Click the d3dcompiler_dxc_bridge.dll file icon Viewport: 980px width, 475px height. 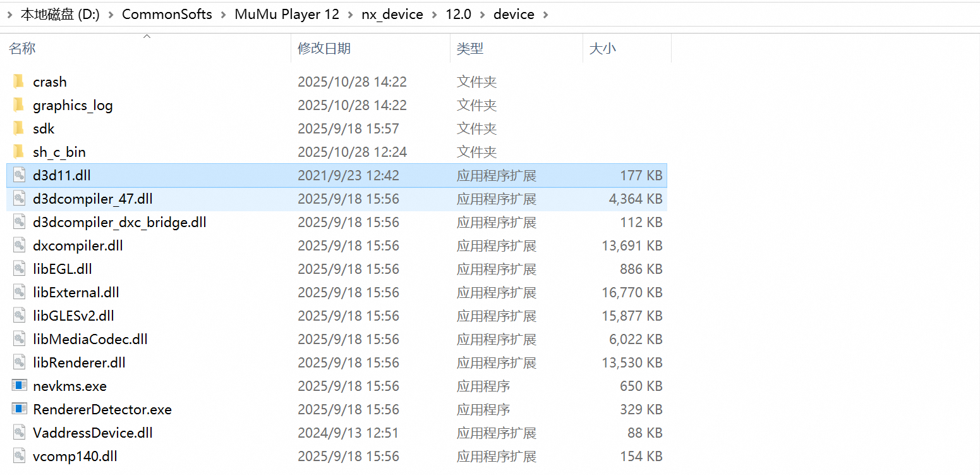[20, 222]
